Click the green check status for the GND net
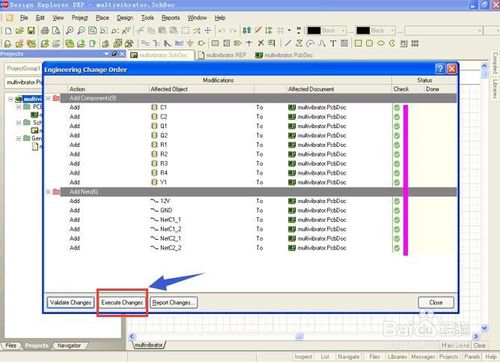 tap(397, 210)
